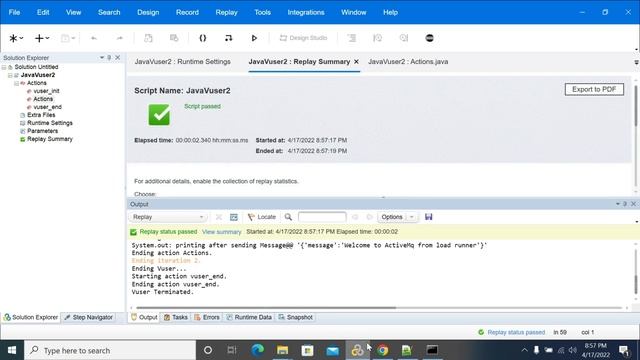Image resolution: width=640 pixels, height=360 pixels.
Task: Switch to Tasks tab
Action: click(176, 317)
